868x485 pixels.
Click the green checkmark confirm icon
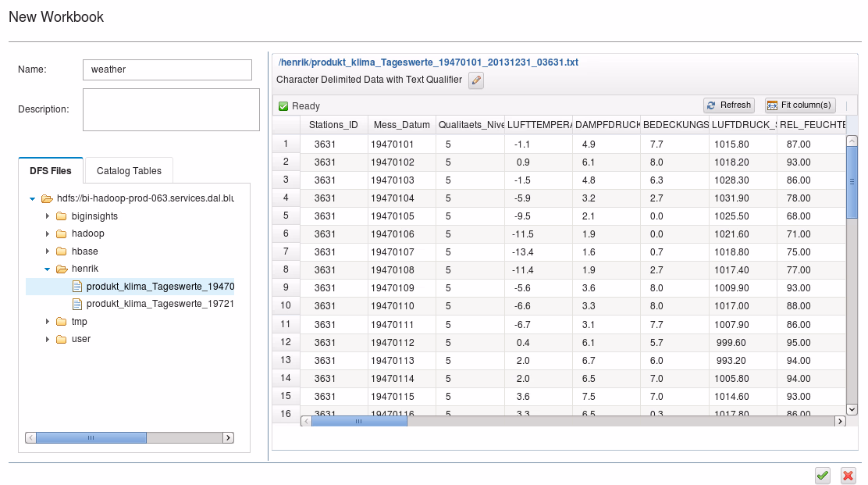point(822,475)
